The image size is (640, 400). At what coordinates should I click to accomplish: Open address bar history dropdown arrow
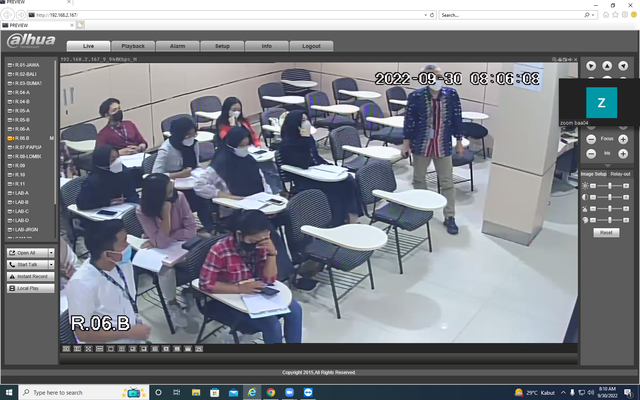pos(426,15)
